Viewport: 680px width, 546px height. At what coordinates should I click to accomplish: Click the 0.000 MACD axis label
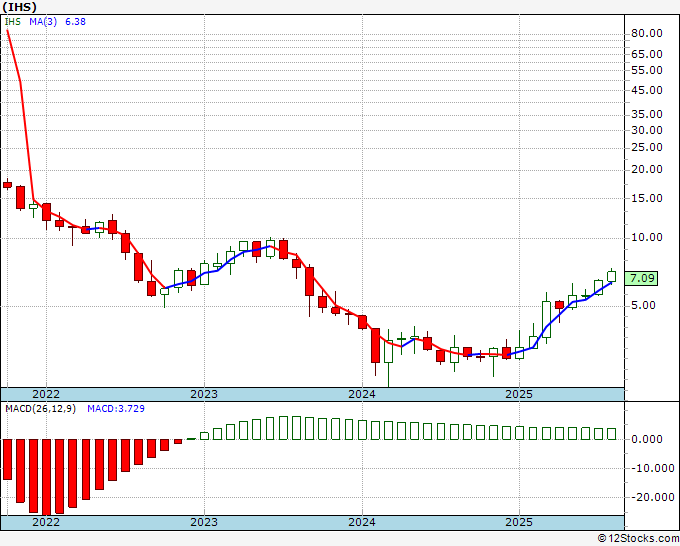(x=647, y=439)
